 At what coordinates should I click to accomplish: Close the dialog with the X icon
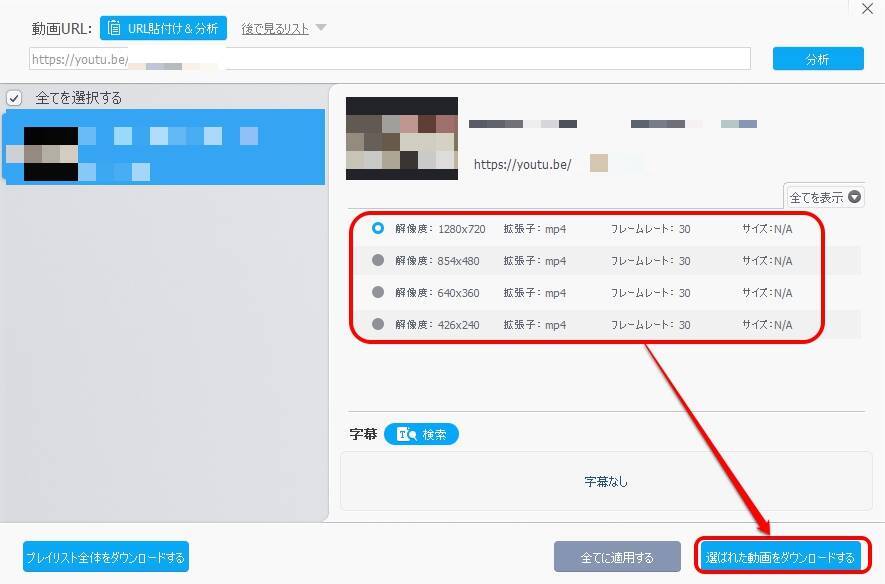click(x=866, y=9)
